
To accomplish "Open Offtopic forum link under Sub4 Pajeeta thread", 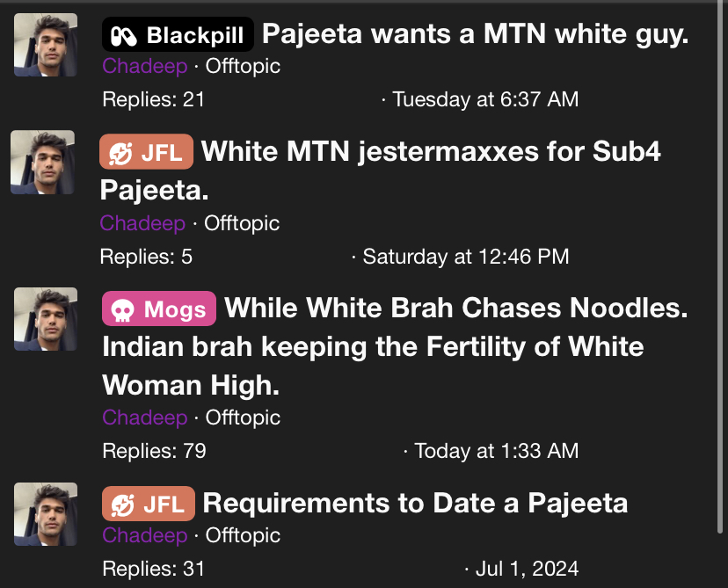I will tap(242, 223).
